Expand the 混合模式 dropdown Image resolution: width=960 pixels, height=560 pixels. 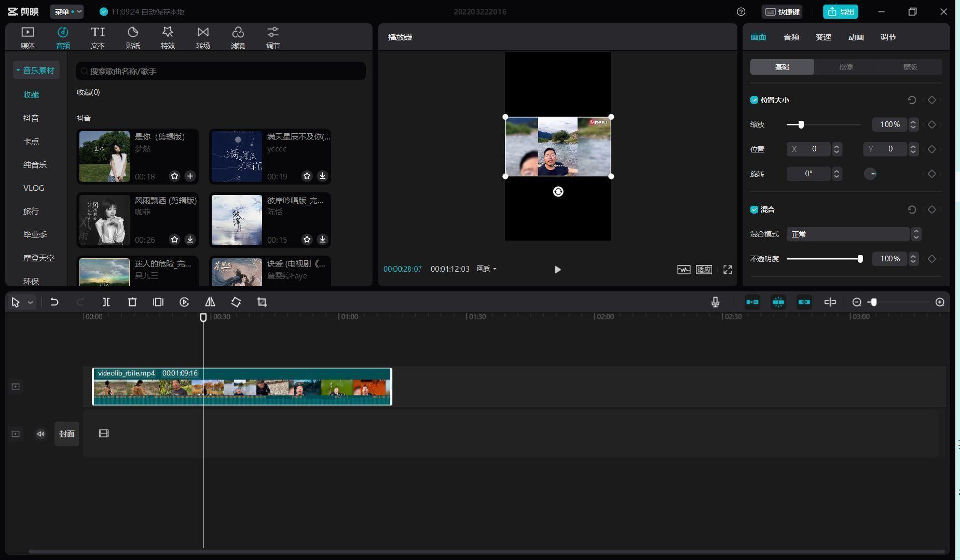click(x=854, y=234)
